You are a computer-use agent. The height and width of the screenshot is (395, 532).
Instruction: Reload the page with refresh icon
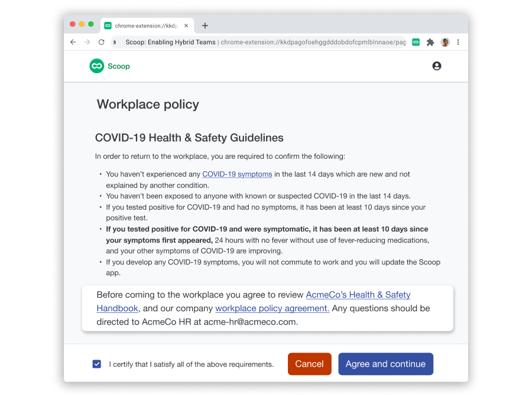coord(102,43)
